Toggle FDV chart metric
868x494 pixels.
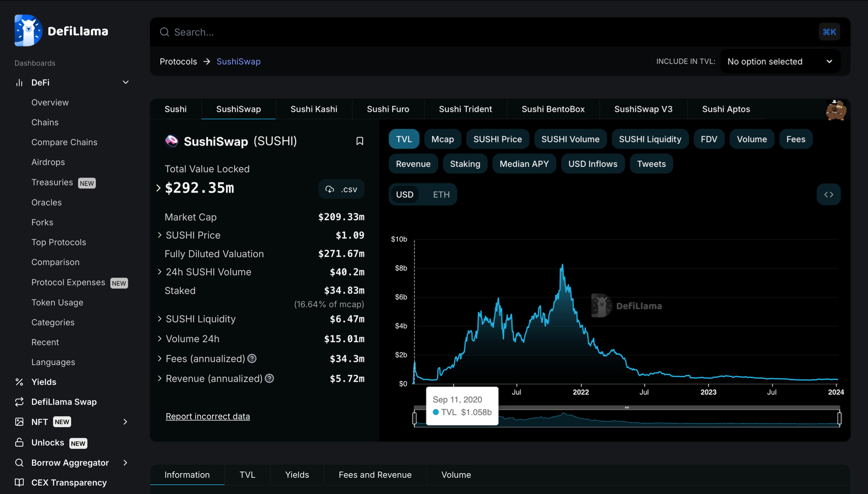point(709,139)
